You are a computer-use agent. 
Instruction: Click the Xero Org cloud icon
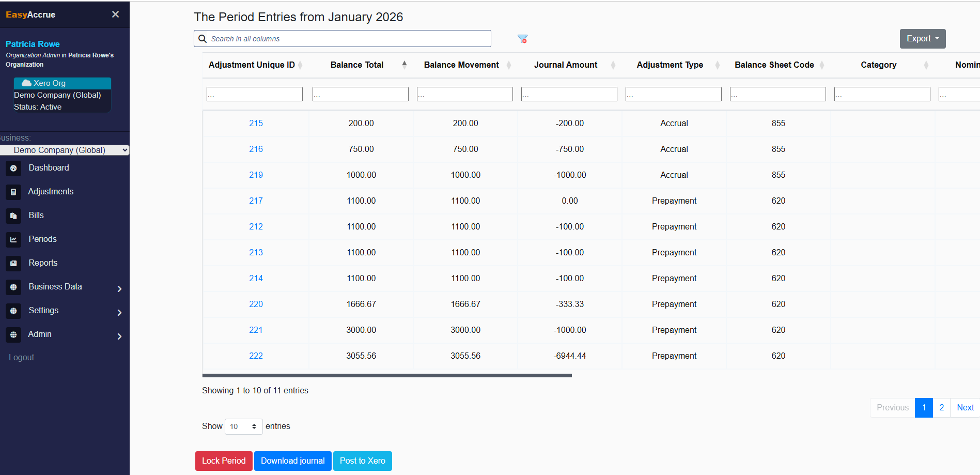coord(26,83)
